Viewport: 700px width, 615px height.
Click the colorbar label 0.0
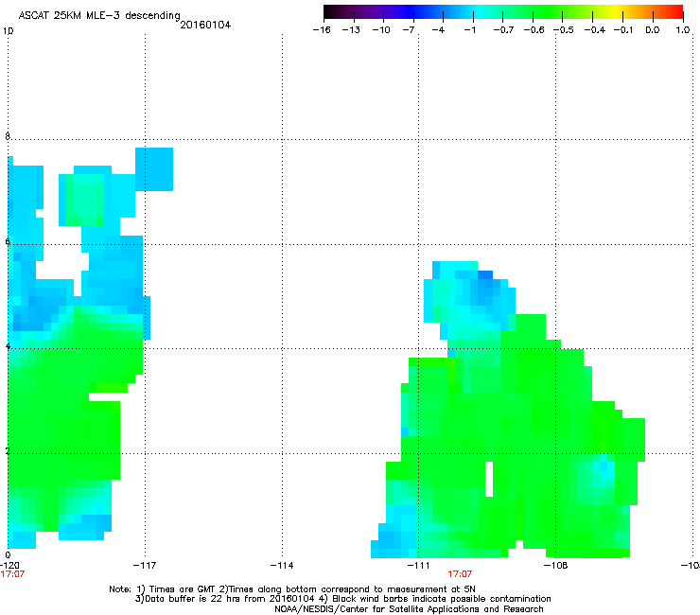pos(653,30)
